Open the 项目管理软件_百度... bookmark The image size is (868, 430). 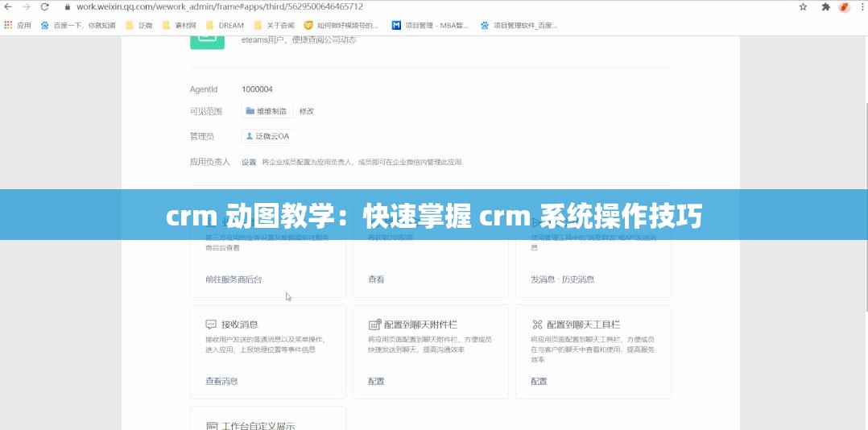(519, 26)
